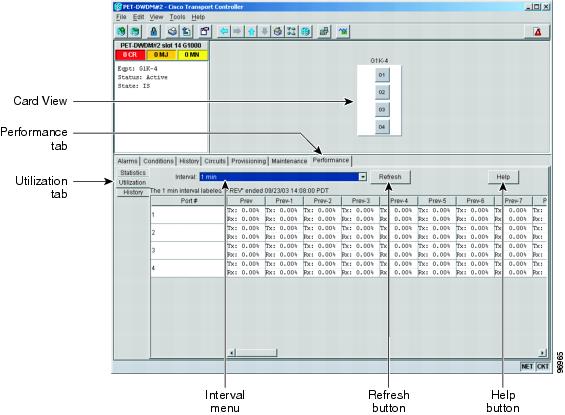Select port 01 on the G1K-4 card
The height and width of the screenshot is (415, 565).
tap(382, 75)
